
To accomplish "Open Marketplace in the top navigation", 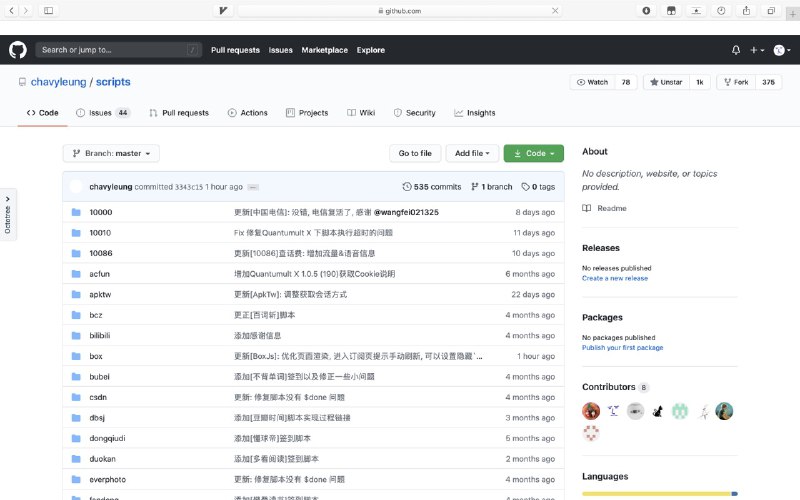I will point(324,50).
